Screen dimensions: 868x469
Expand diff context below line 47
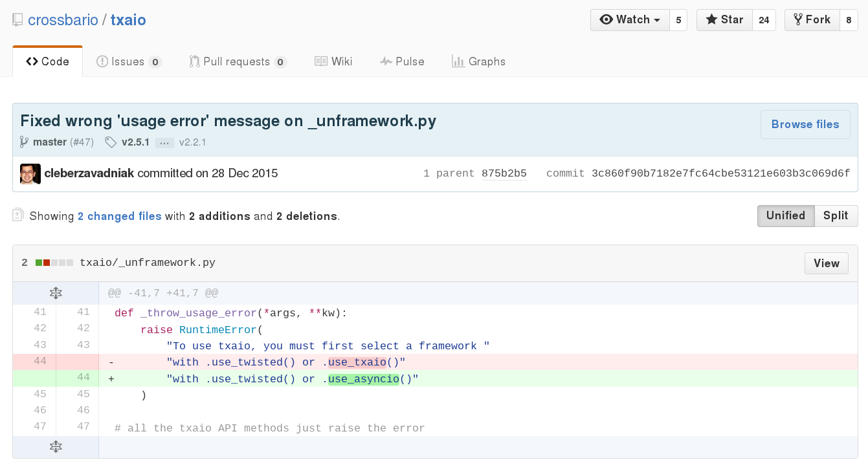click(56, 447)
